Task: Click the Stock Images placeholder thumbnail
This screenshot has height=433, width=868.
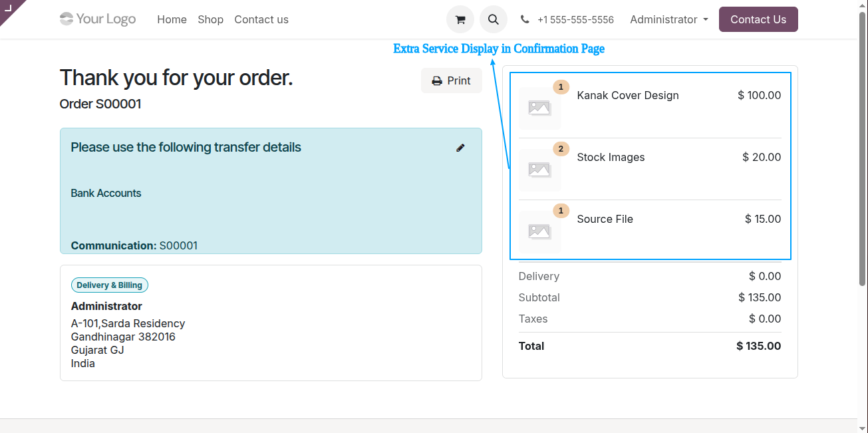Action: tap(539, 170)
